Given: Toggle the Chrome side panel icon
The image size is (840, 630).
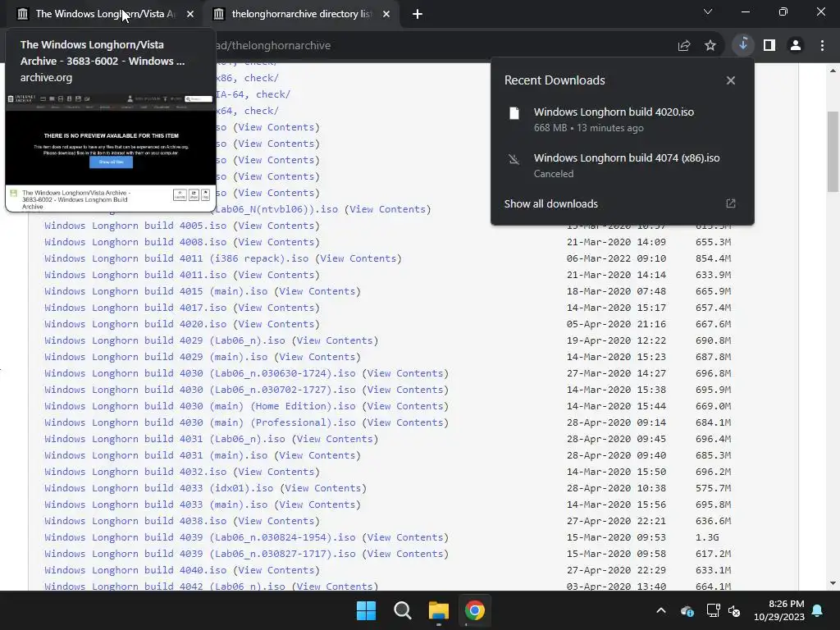Looking at the screenshot, I should 769,46.
